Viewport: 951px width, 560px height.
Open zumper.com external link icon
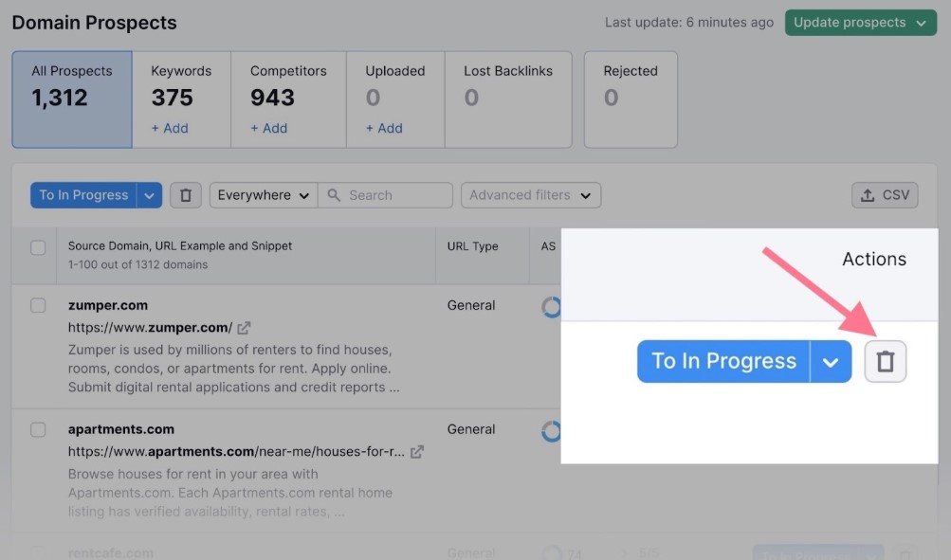coord(244,328)
